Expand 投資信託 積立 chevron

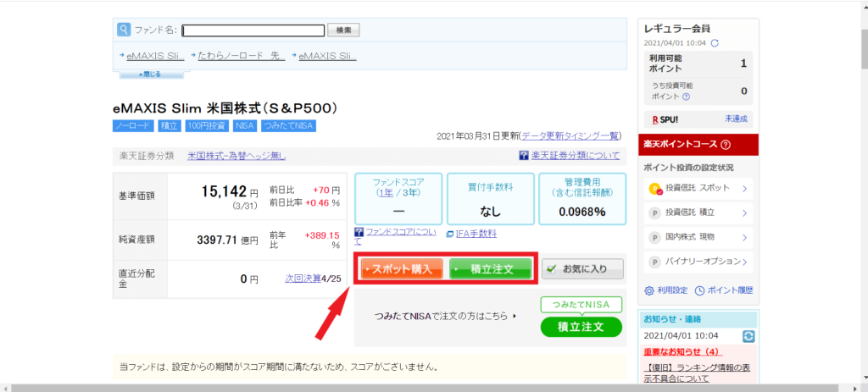coord(744,213)
